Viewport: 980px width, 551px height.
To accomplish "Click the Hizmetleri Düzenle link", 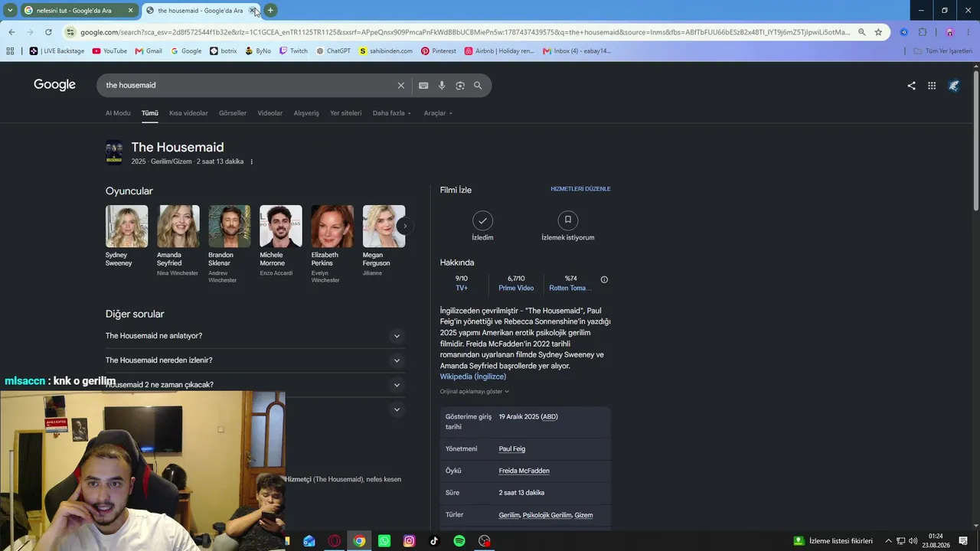I will click(580, 189).
